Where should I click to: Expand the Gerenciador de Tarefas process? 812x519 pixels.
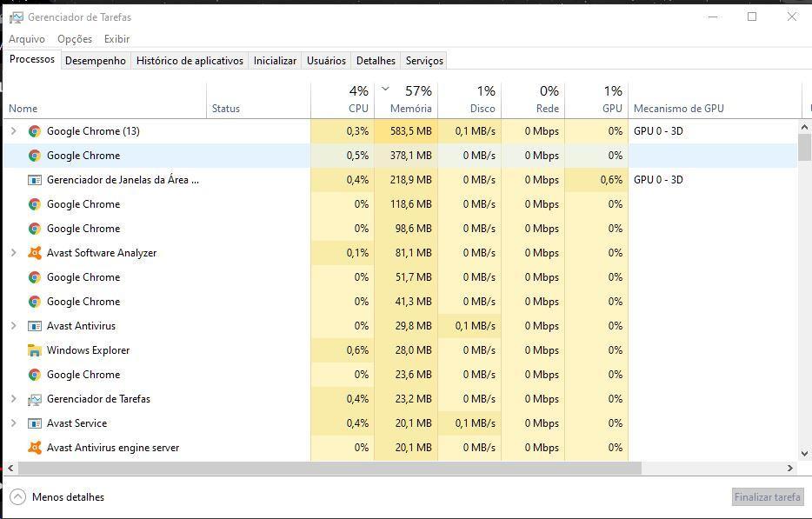13,399
